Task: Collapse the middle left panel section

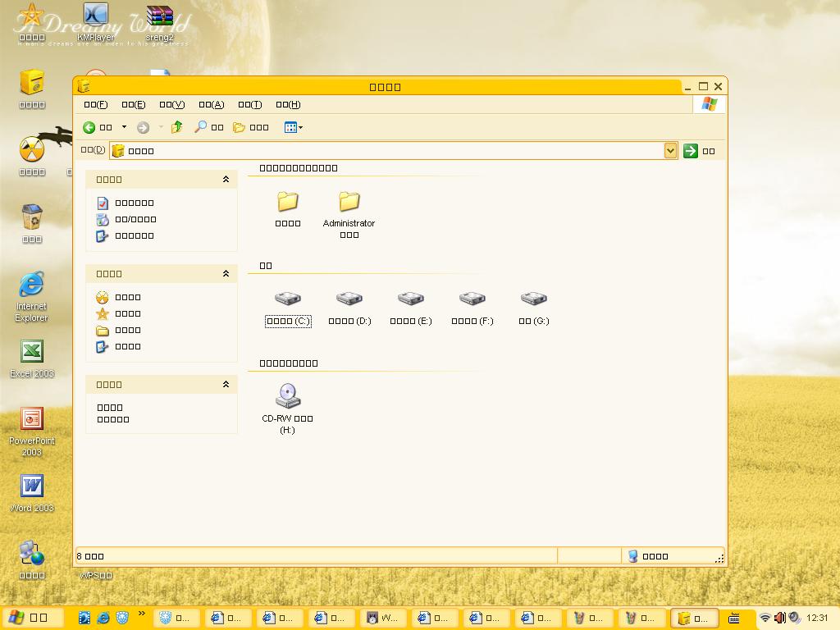Action: (226, 274)
